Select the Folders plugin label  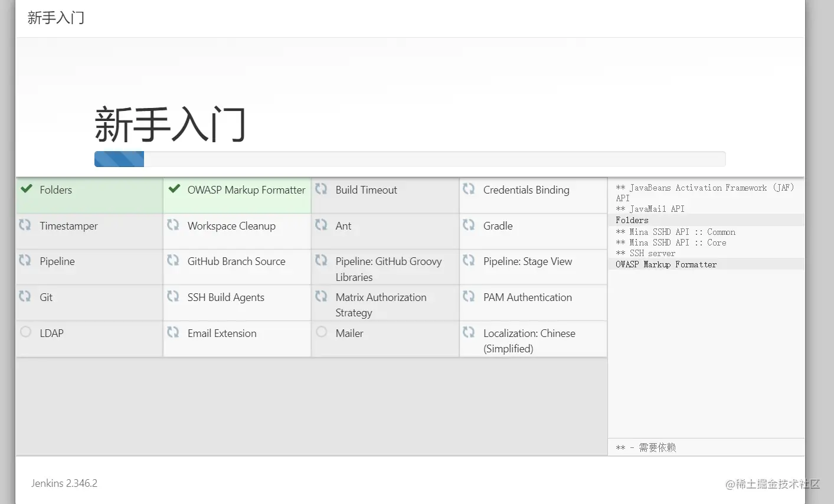tap(56, 190)
